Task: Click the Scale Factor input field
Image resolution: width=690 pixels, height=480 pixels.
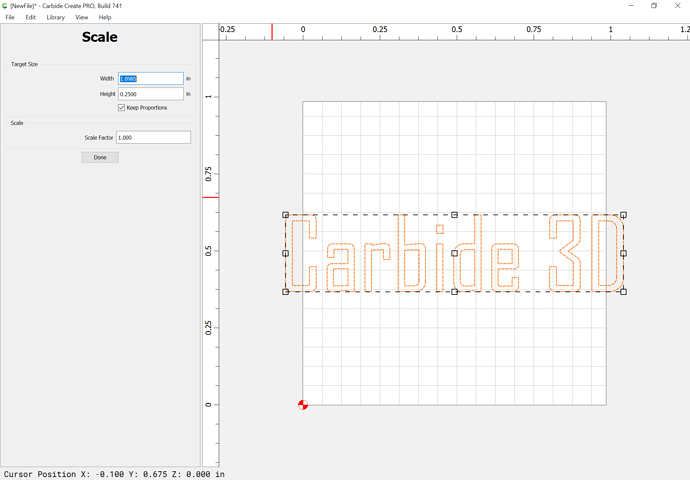Action: [x=153, y=137]
